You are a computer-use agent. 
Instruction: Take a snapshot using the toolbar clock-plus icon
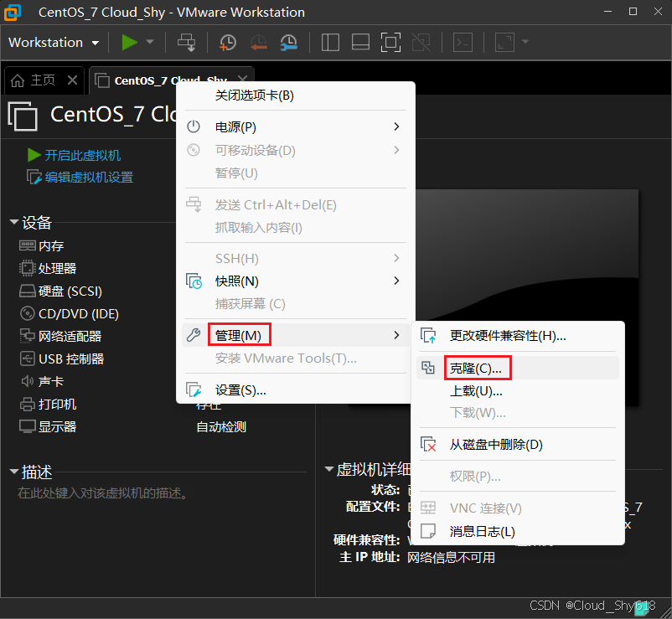(x=228, y=43)
